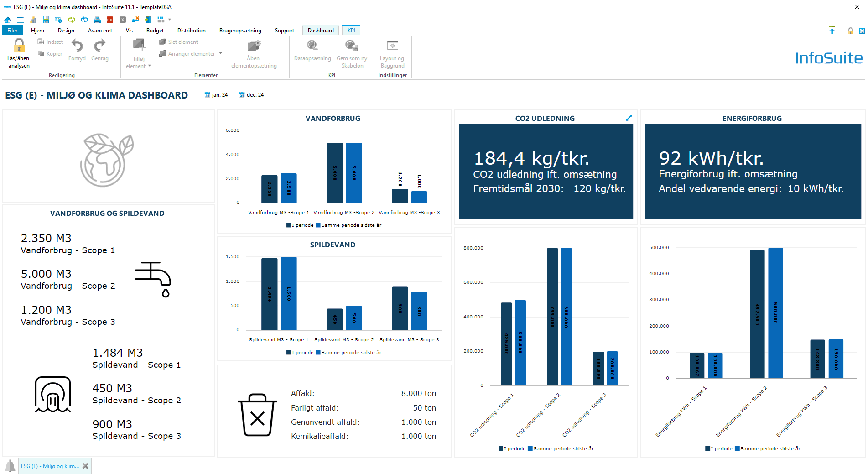Switch to the Budget ribbon tab
Image resolution: width=868 pixels, height=474 pixels.
pyautogui.click(x=155, y=31)
